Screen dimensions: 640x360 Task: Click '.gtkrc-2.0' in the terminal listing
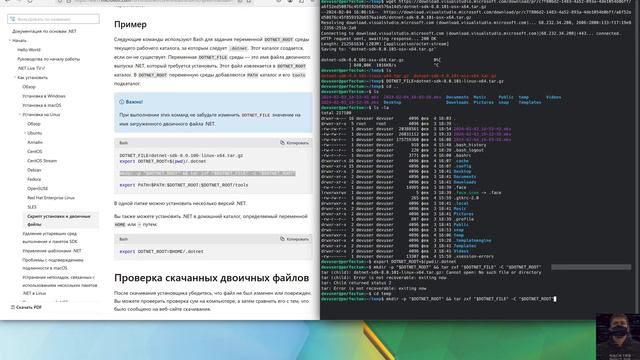tap(466, 198)
